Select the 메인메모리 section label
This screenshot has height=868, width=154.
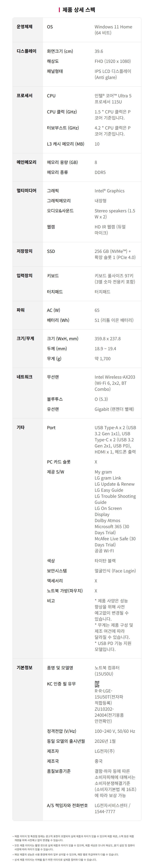[26, 162]
